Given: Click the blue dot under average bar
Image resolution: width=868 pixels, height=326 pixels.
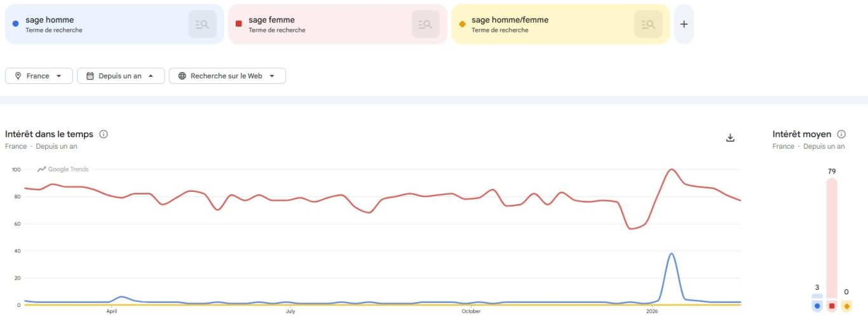Looking at the screenshot, I should [x=817, y=306].
